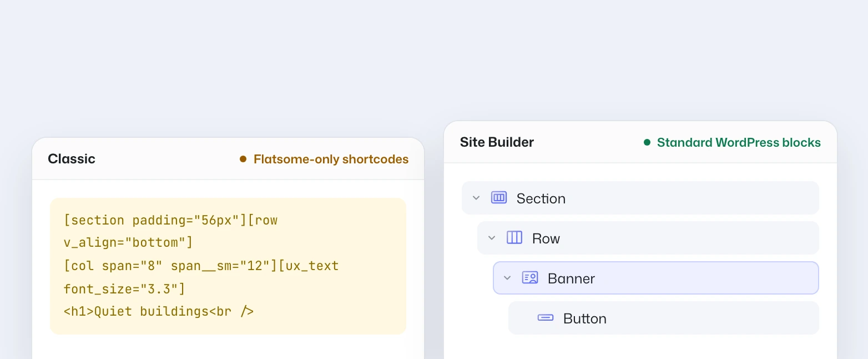Collapse the Section tree item

coord(476,198)
